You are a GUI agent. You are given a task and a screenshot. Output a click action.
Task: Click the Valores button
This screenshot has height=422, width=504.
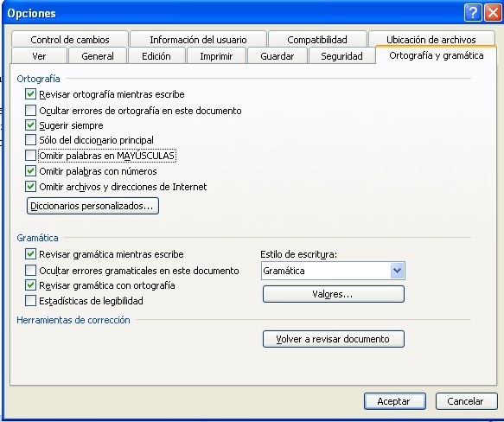334,294
